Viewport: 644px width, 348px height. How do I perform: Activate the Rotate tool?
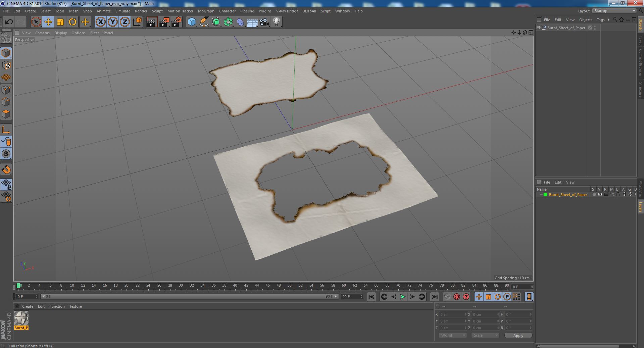point(72,22)
